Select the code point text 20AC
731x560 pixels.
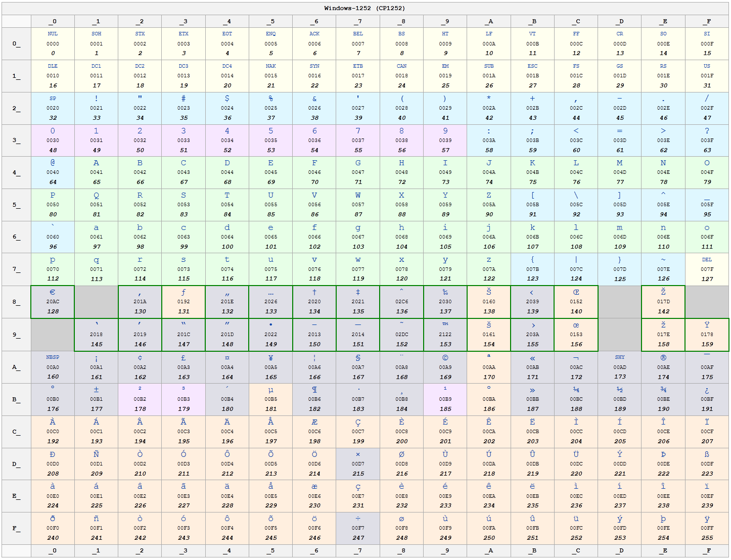[x=53, y=302]
